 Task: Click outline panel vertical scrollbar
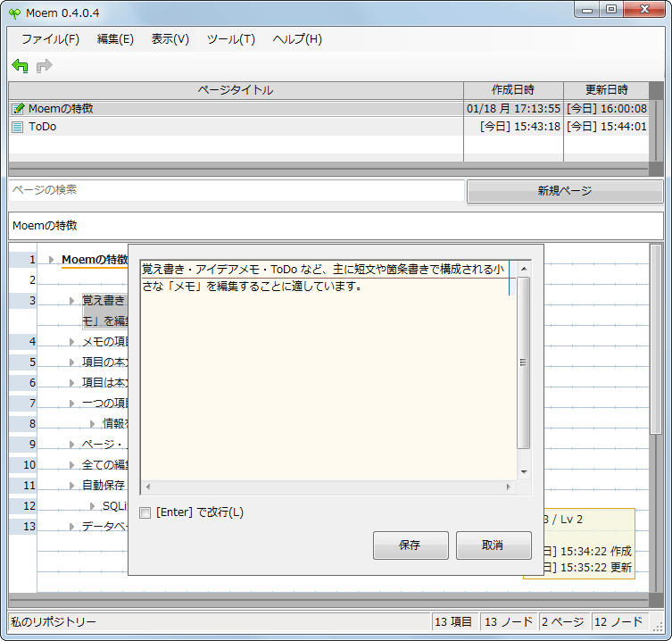656,339
